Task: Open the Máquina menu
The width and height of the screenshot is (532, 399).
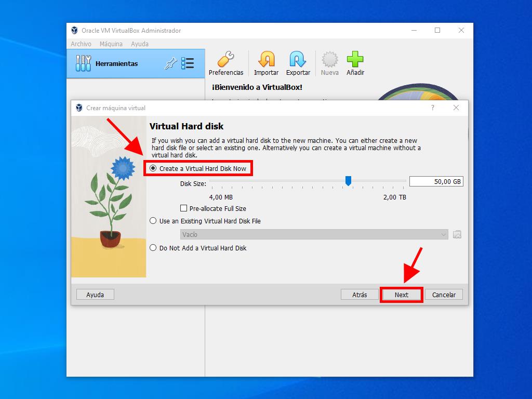Action: [x=111, y=44]
